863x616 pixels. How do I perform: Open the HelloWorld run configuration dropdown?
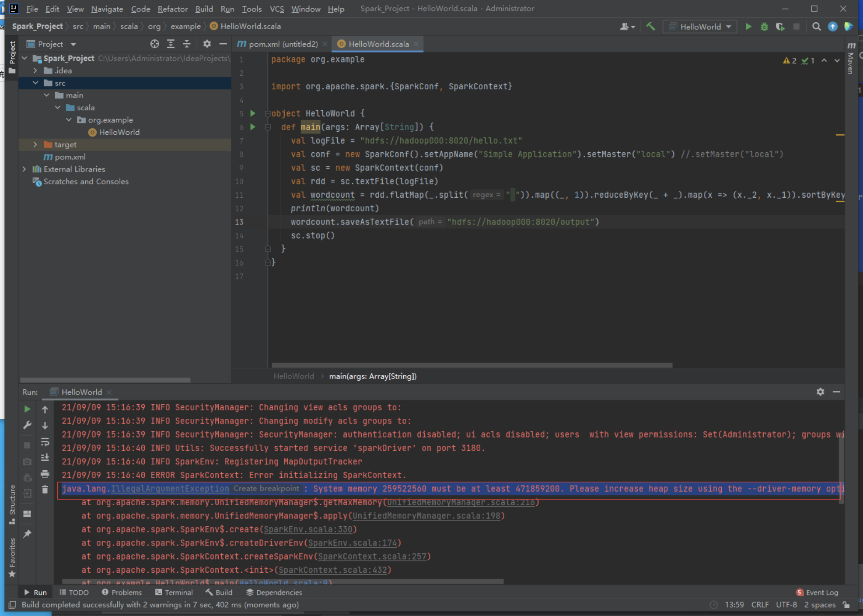(700, 27)
